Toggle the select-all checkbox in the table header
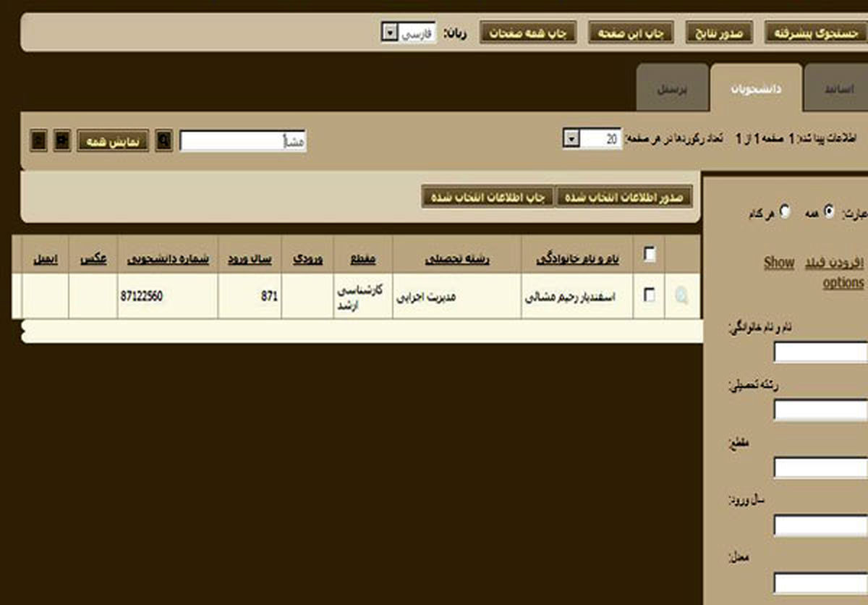This screenshot has height=605, width=868. click(x=650, y=253)
